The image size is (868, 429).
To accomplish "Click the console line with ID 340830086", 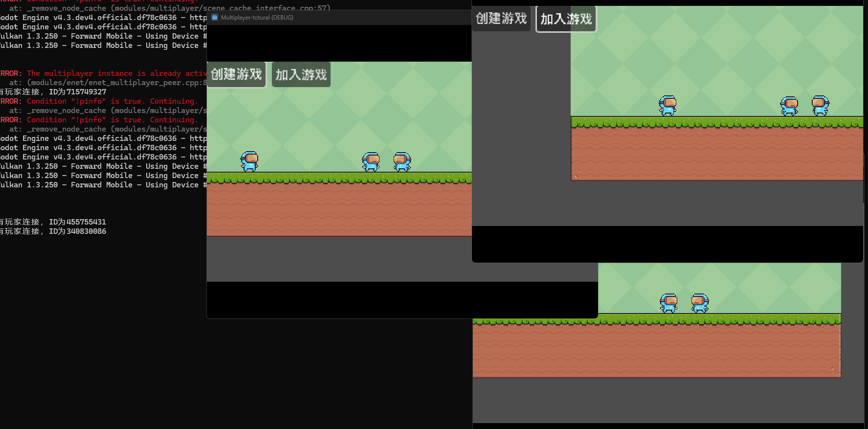I will (x=54, y=231).
